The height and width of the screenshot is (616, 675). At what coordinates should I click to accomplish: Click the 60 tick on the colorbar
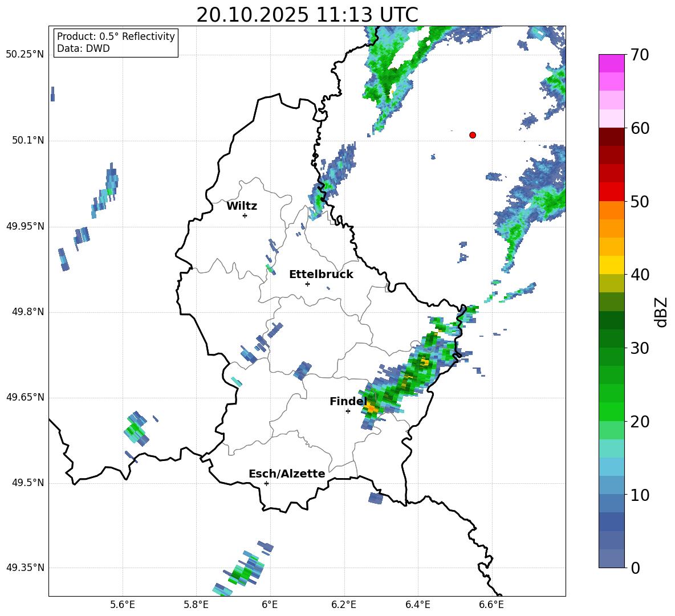pos(640,128)
